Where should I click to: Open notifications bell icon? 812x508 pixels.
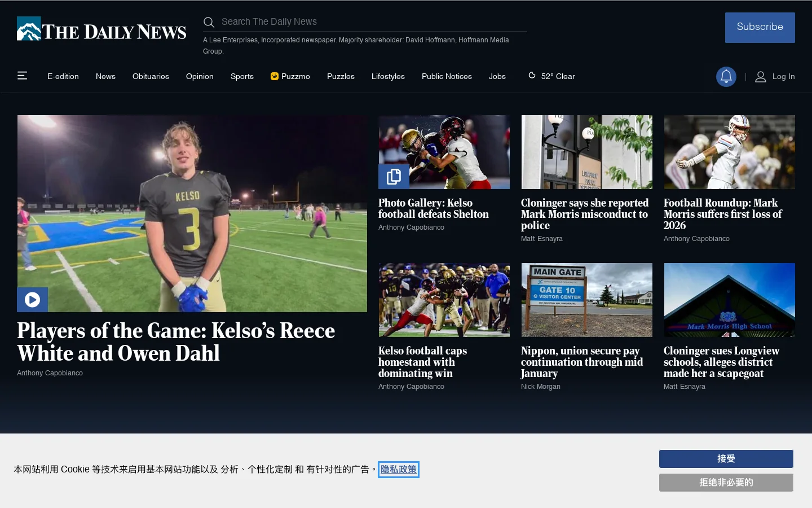coord(726,76)
